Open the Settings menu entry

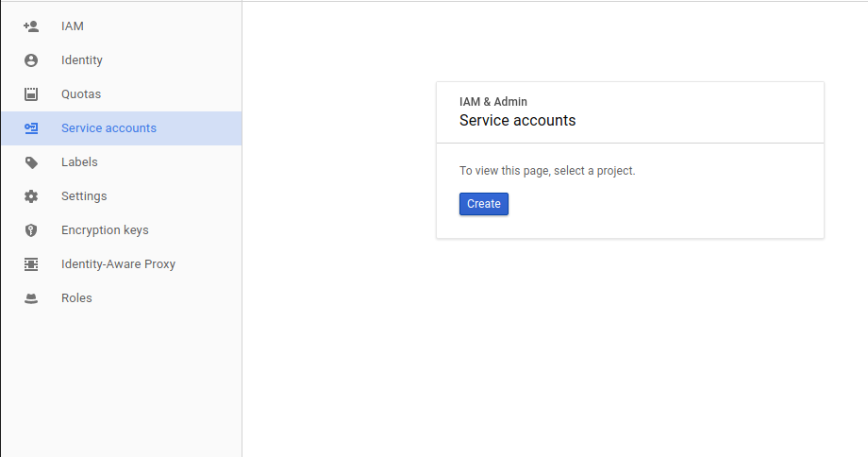point(122,196)
